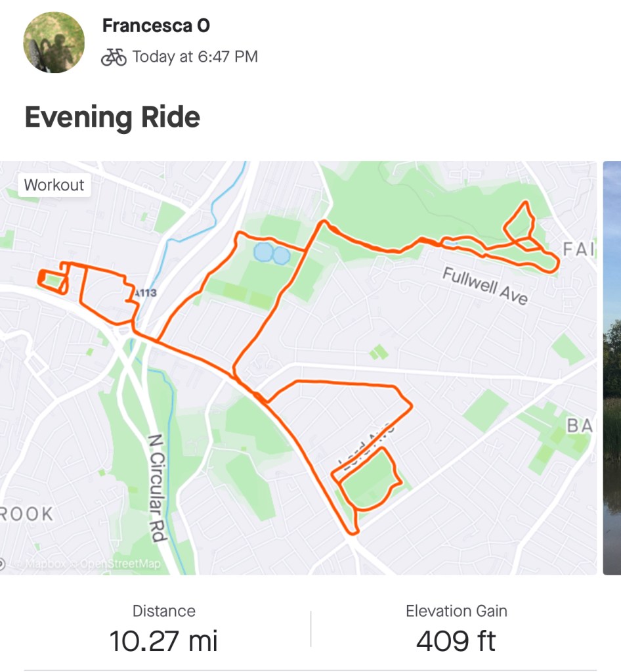Screen dimensions: 621x672
Task: Click the bicycle activity type icon
Action: tap(114, 57)
